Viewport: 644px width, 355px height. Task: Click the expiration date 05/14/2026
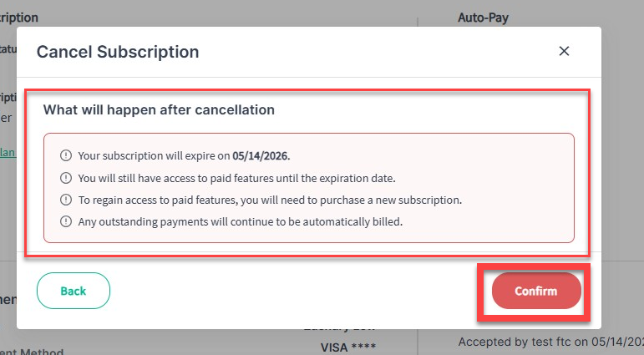261,155
